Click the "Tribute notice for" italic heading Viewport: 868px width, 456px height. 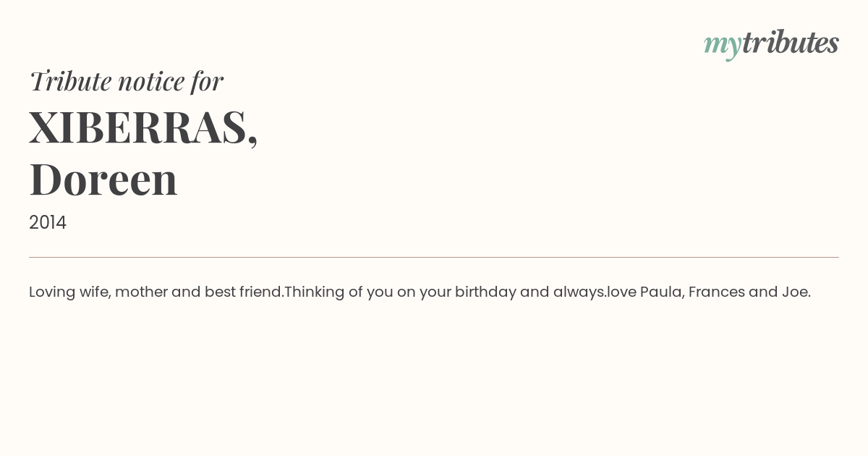point(126,81)
